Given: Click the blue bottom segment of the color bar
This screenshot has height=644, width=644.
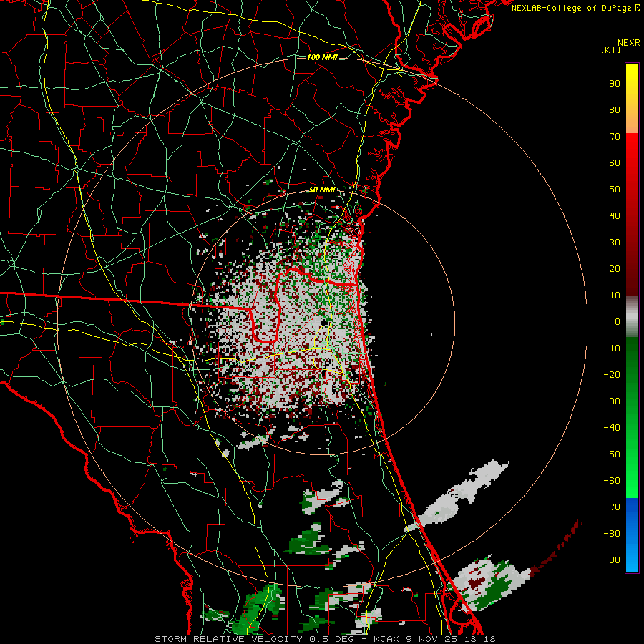Looking at the screenshot, I should 632,535.
